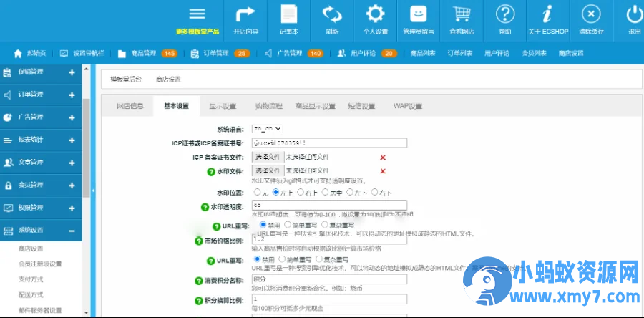The image size is (644, 318).
Task: Click 选择文件 for ICP 备案证书文件
Action: pos(268,157)
